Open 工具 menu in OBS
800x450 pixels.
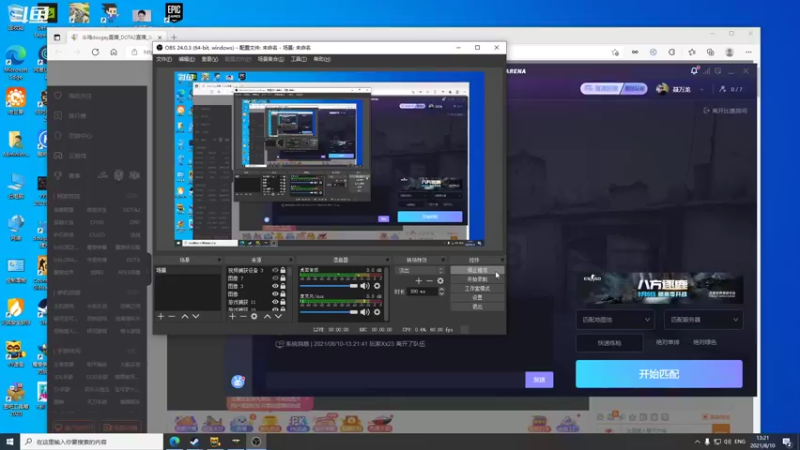pos(298,59)
